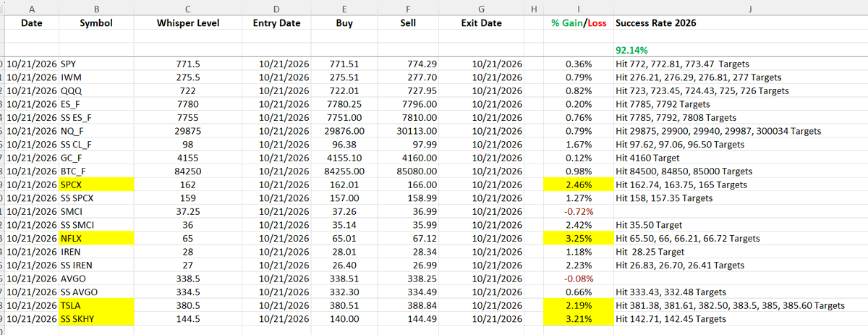Click the Entry Date header cell
This screenshot has width=868, height=335.
[276, 23]
